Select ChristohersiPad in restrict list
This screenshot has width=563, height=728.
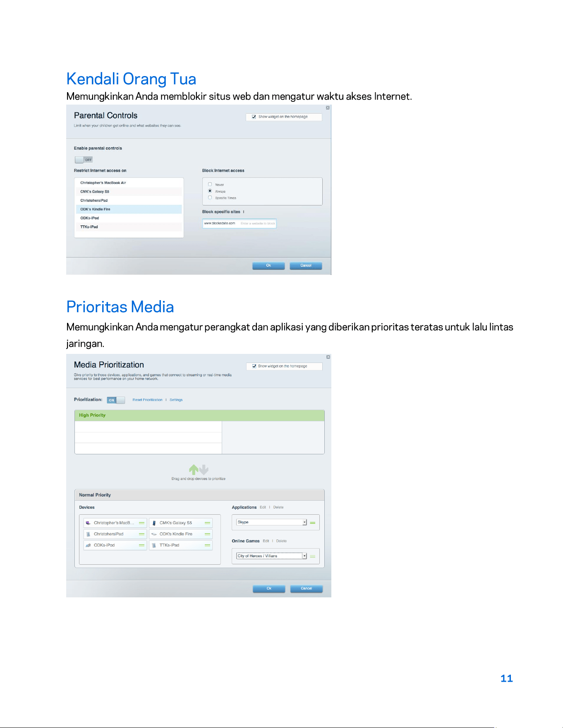[129, 200]
